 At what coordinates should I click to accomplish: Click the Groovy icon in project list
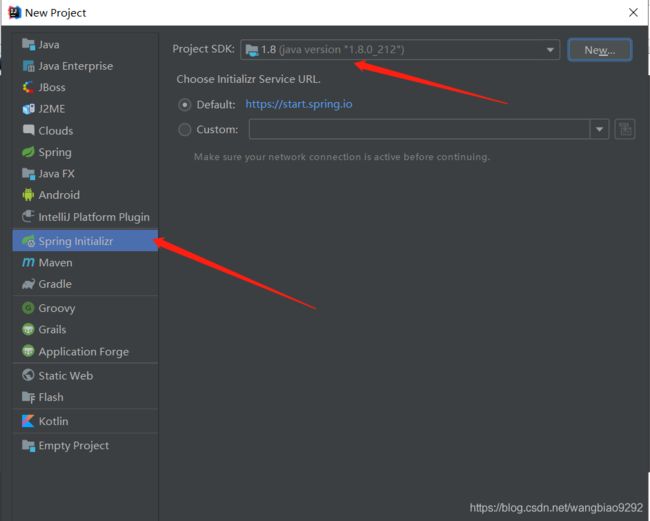(28, 308)
